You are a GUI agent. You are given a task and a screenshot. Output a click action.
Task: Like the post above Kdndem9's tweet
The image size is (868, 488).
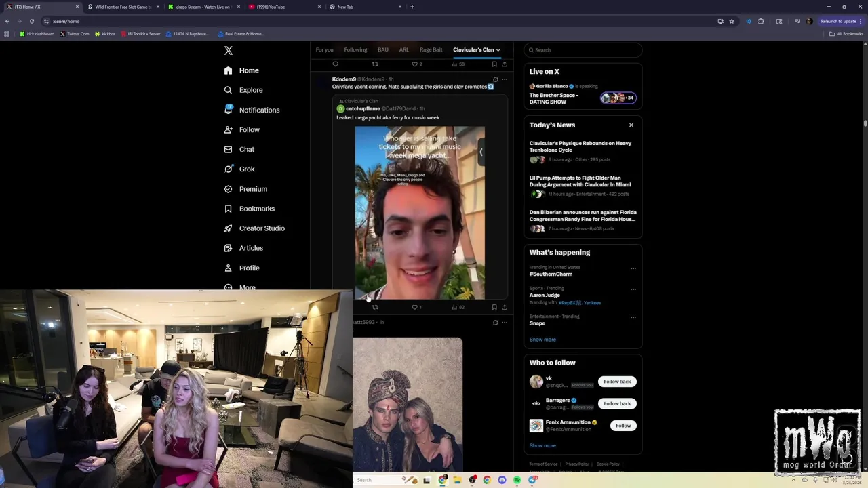416,64
